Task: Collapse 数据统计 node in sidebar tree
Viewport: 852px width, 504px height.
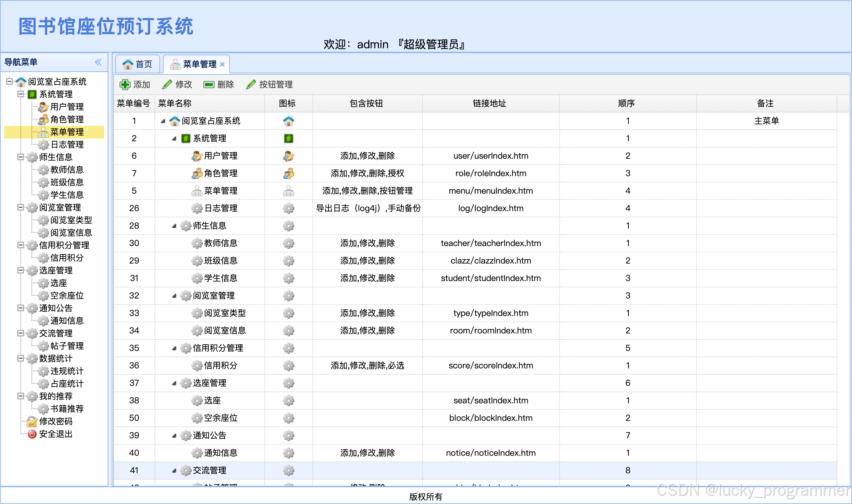Action: pyautogui.click(x=21, y=358)
